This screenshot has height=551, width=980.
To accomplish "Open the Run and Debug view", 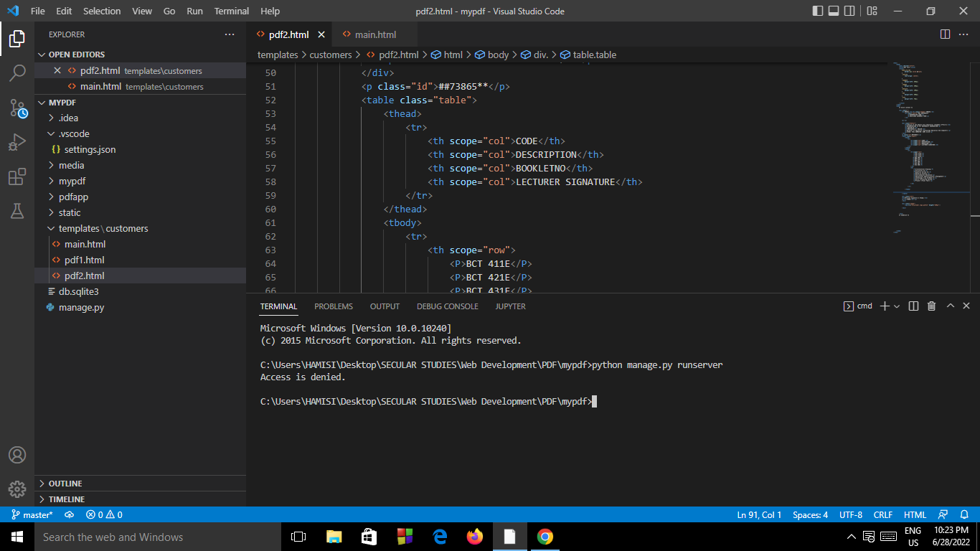I will [x=17, y=142].
